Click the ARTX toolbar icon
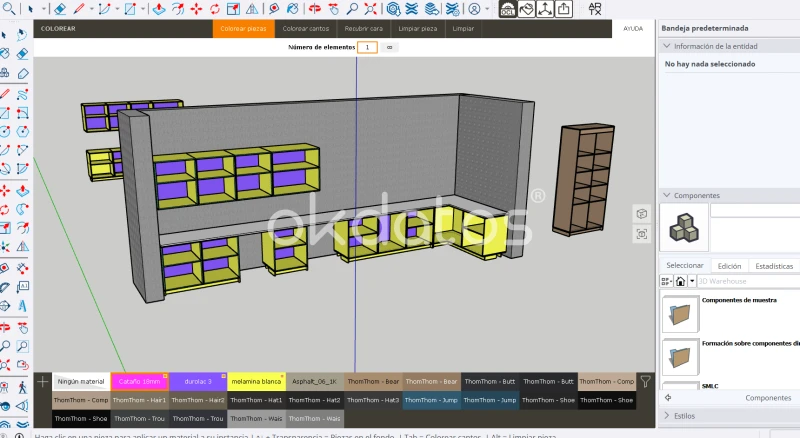The height and width of the screenshot is (438, 800). (x=595, y=9)
